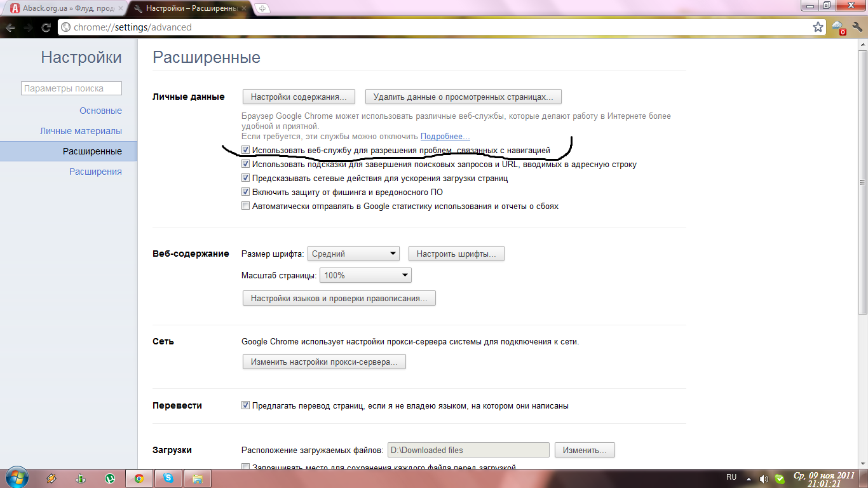Click the Расширенные page heading

pos(207,58)
